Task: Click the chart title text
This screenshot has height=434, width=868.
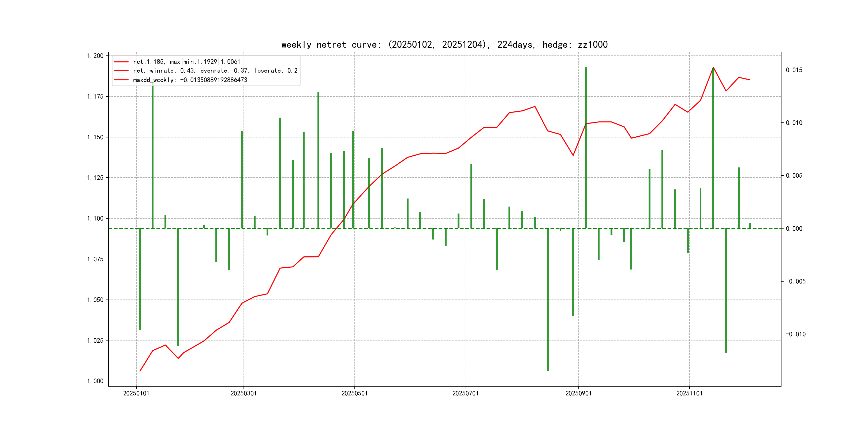Action: pos(444,44)
